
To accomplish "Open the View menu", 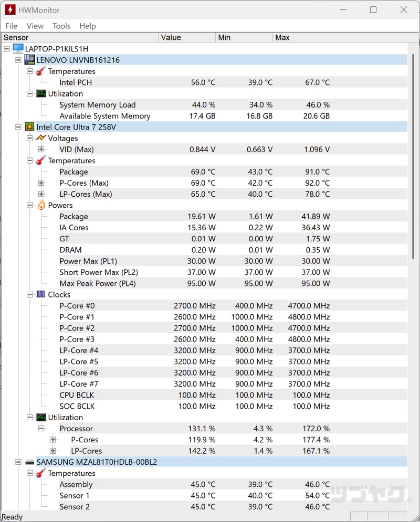I will pyautogui.click(x=35, y=26).
